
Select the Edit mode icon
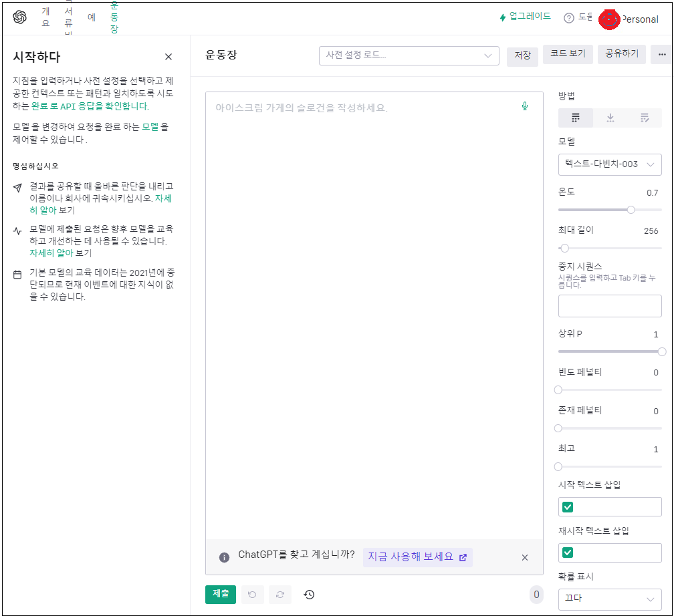[645, 118]
